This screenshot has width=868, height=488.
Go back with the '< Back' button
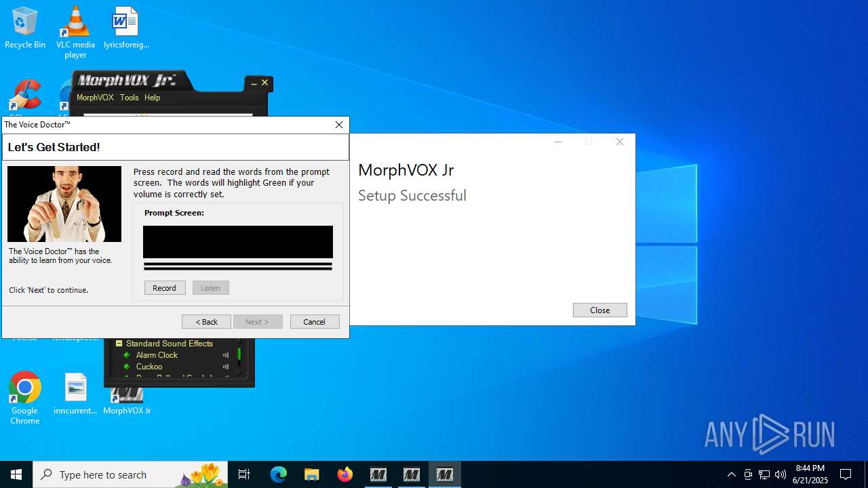(206, 322)
